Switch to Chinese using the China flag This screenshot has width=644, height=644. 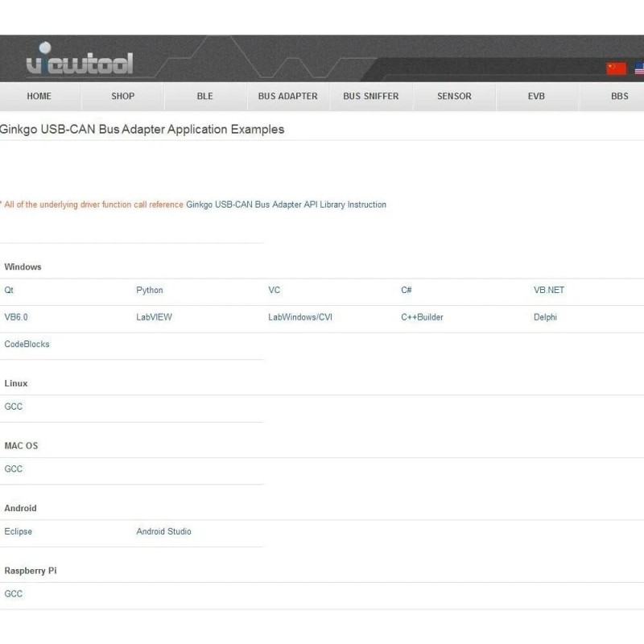tap(615, 68)
